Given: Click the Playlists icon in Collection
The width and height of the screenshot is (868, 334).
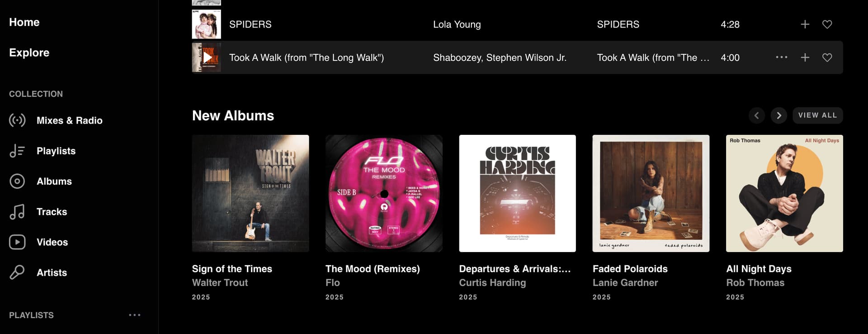Looking at the screenshot, I should point(17,151).
